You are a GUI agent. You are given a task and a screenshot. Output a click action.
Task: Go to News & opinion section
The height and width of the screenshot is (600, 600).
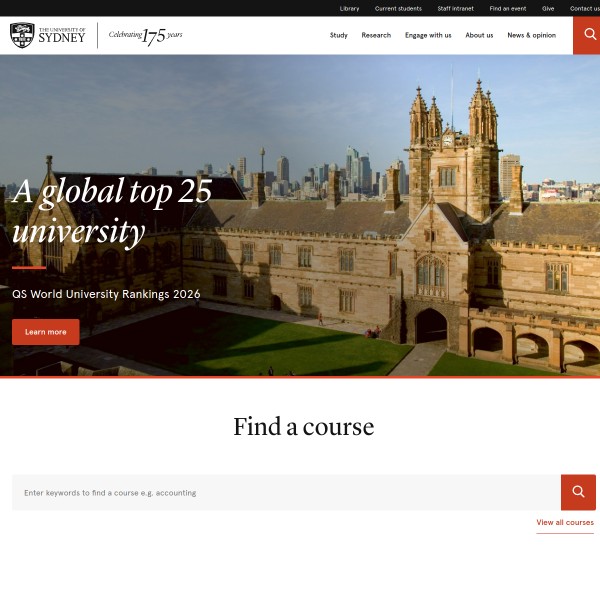click(x=531, y=35)
